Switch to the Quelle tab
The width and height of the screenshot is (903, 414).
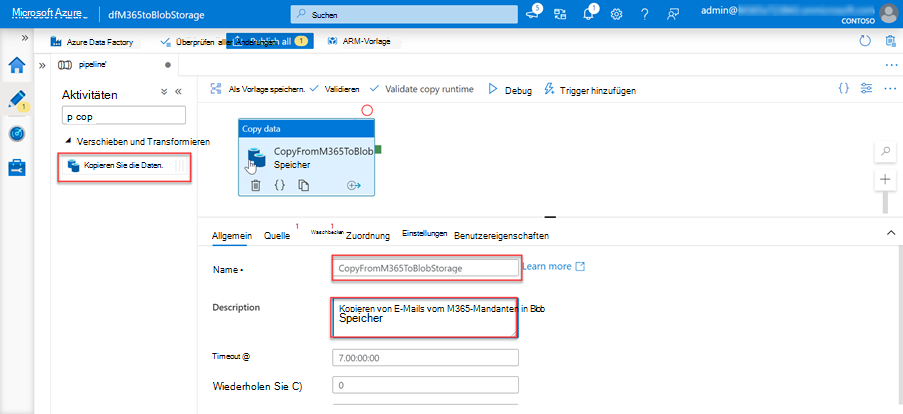point(276,236)
